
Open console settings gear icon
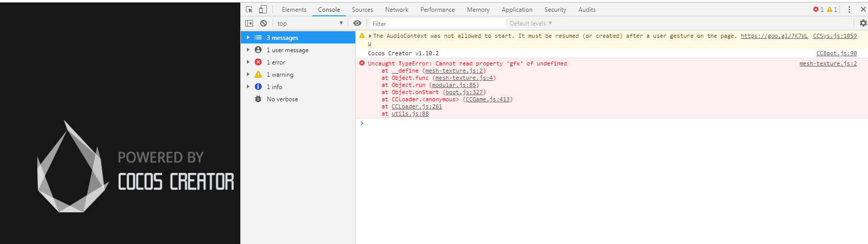(863, 23)
